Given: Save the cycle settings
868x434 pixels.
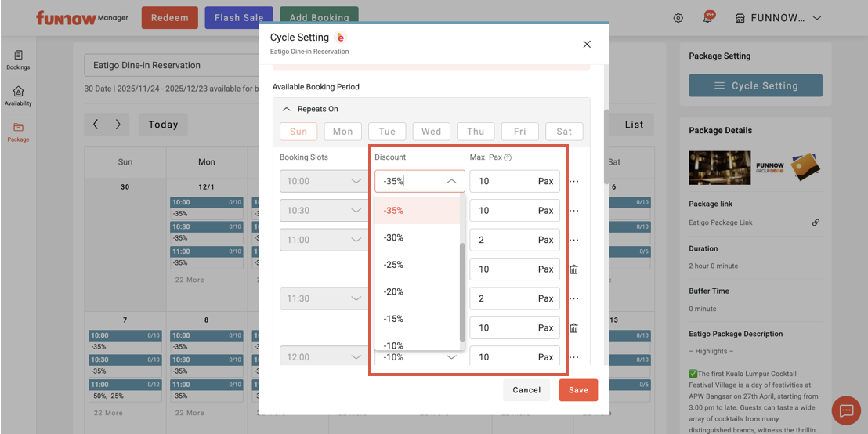Looking at the screenshot, I should pyautogui.click(x=578, y=390).
